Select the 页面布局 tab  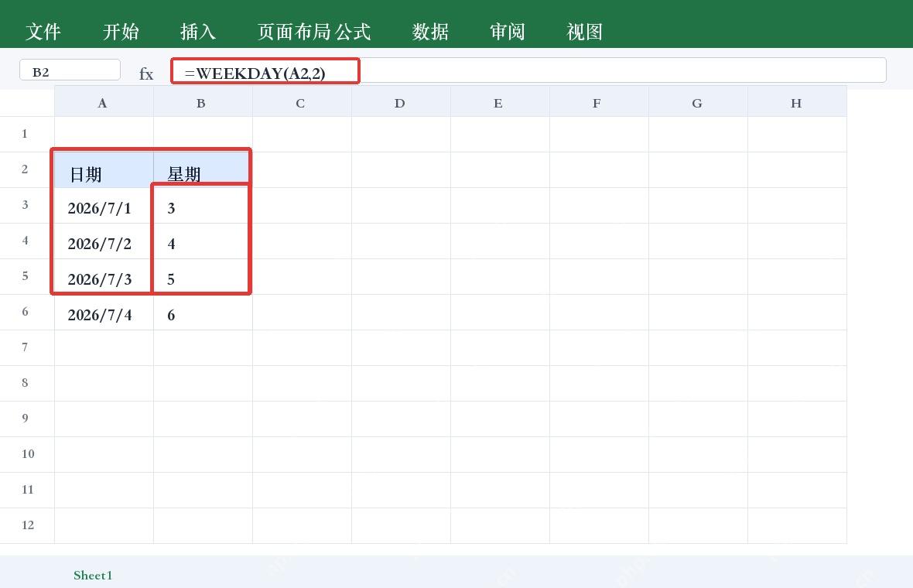[x=294, y=32]
